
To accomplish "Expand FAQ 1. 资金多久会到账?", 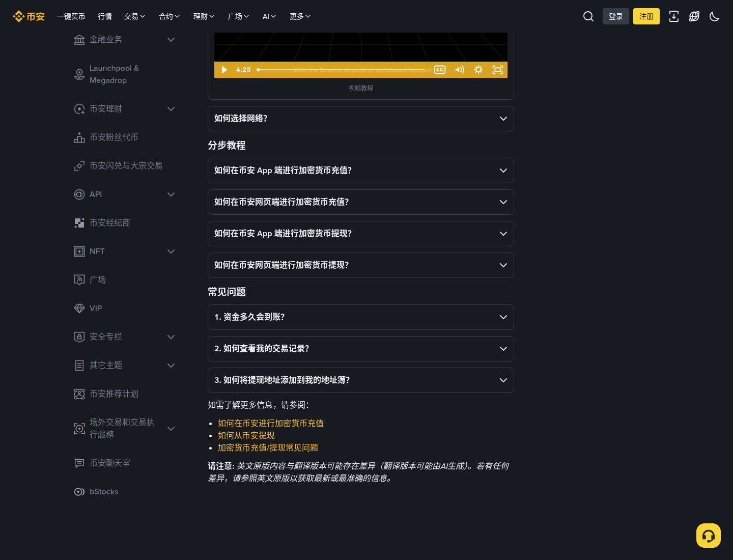I will coord(361,317).
